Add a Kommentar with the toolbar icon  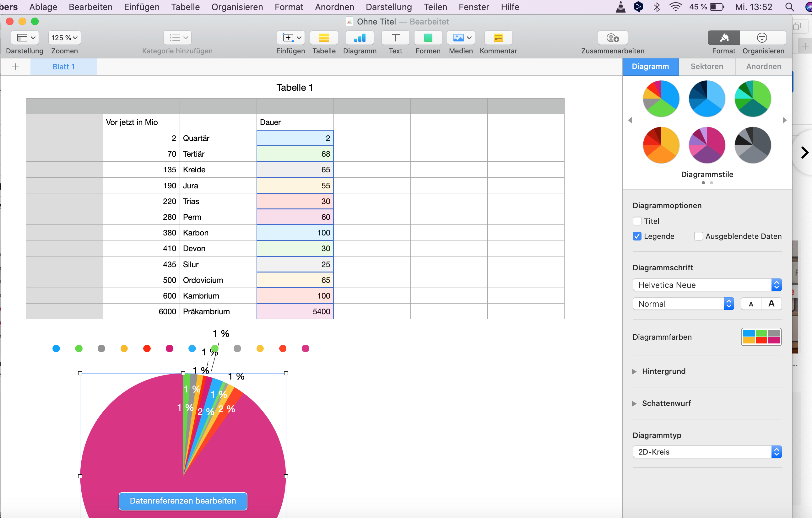[x=498, y=38]
